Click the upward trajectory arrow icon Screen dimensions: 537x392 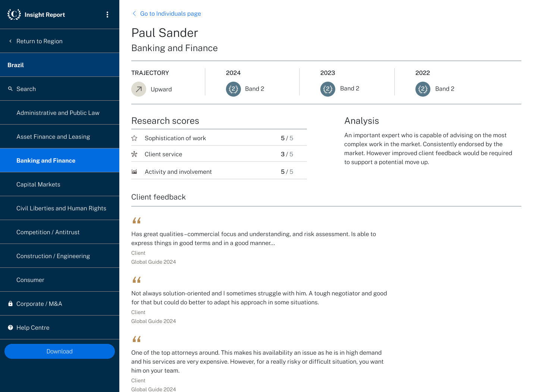coord(139,89)
